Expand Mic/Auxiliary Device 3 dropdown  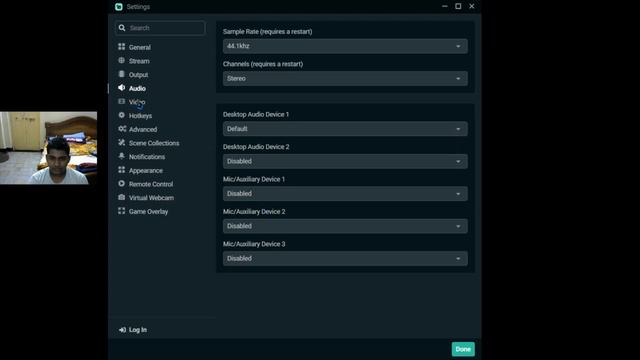click(345, 258)
